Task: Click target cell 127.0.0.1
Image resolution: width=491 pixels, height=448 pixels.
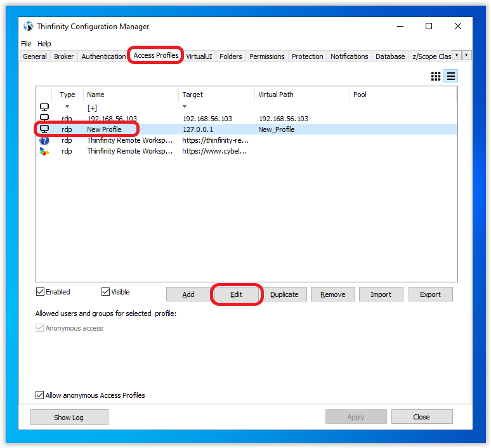Action: coord(198,129)
